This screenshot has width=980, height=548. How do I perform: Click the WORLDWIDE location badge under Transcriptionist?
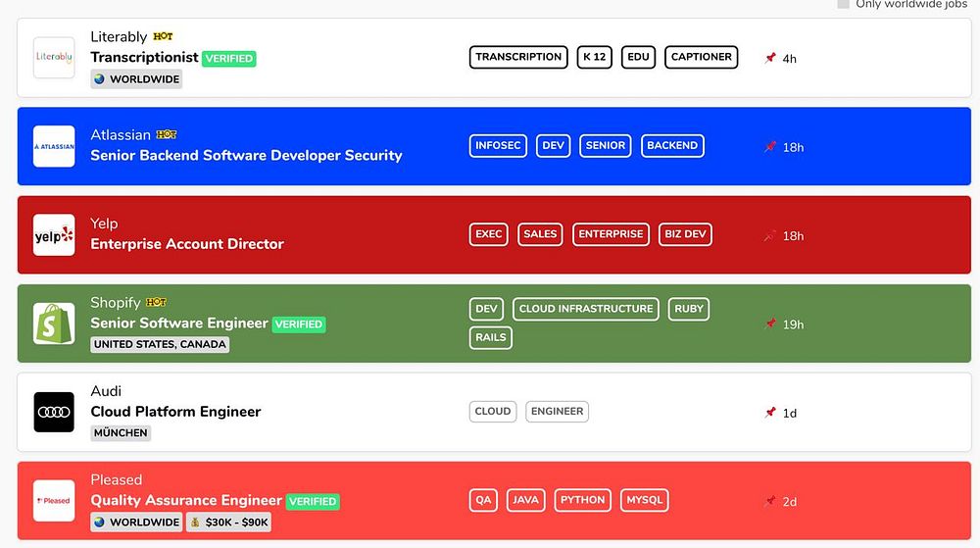click(136, 79)
